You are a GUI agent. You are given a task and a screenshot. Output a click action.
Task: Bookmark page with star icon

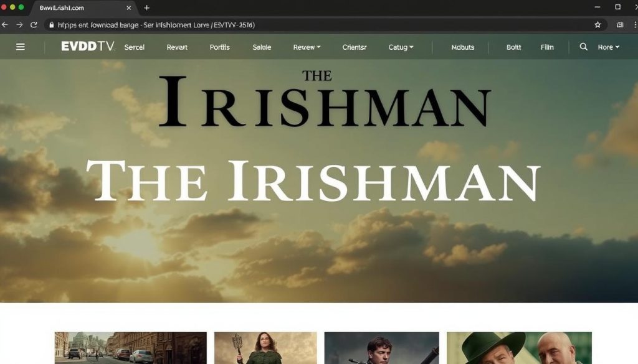pyautogui.click(x=598, y=25)
